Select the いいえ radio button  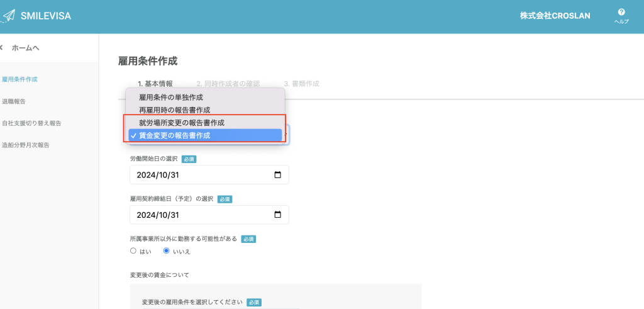point(166,250)
